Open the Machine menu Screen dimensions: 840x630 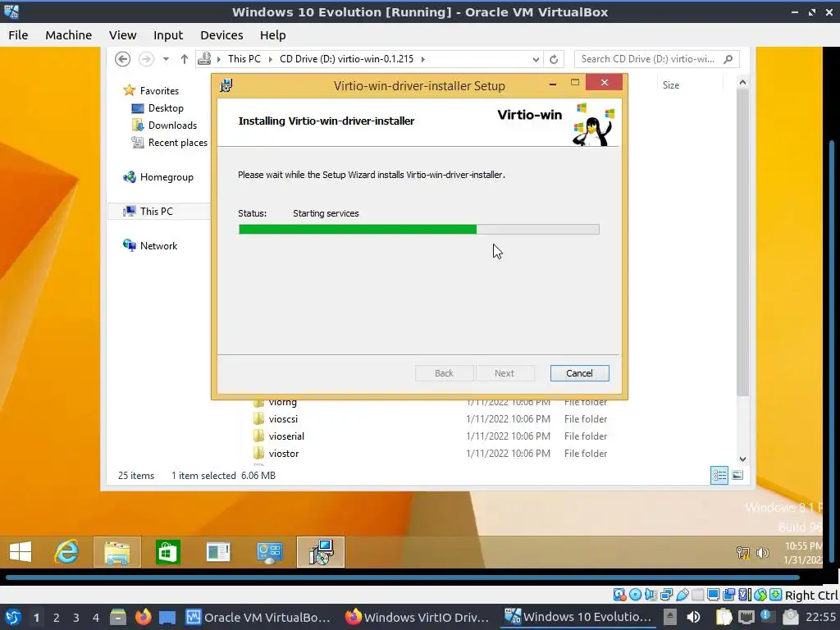point(68,34)
